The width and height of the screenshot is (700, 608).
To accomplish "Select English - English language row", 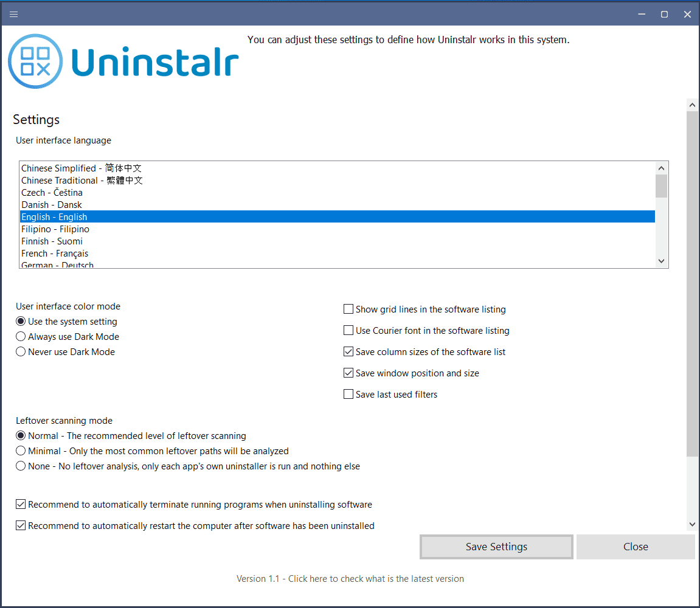I will [x=337, y=216].
